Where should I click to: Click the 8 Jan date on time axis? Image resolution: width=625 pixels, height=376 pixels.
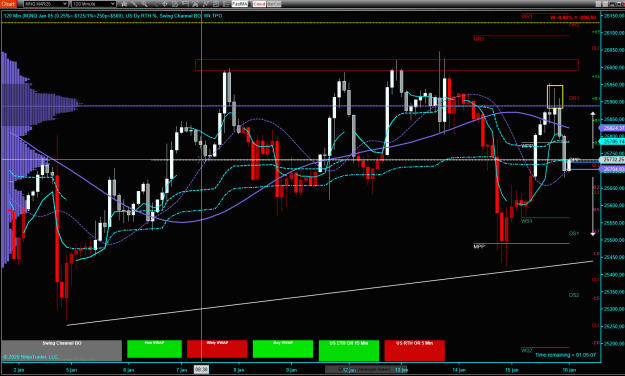point(238,370)
